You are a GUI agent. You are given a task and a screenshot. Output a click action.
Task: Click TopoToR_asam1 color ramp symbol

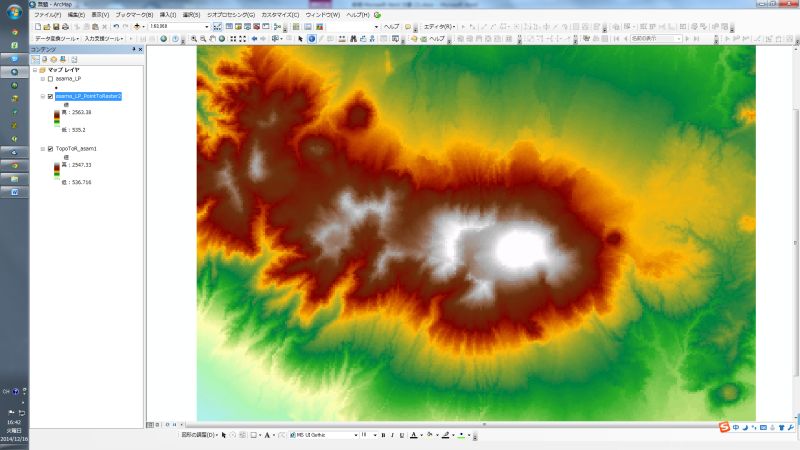(57, 171)
